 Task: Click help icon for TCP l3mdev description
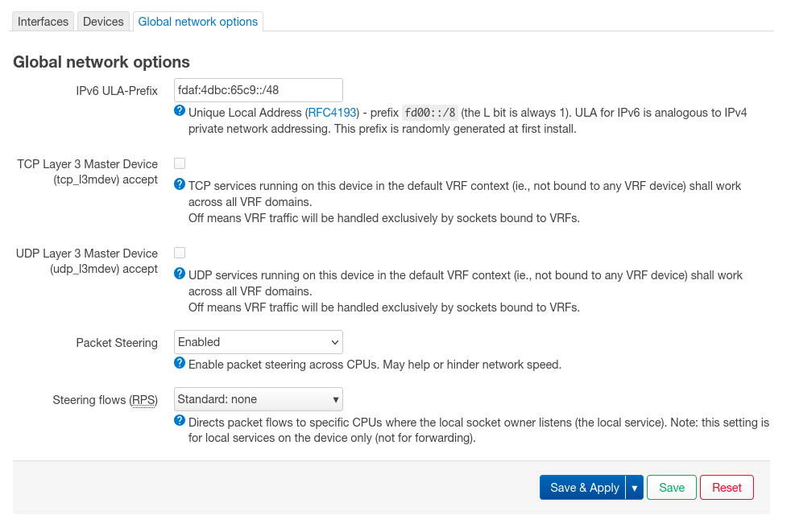point(180,184)
